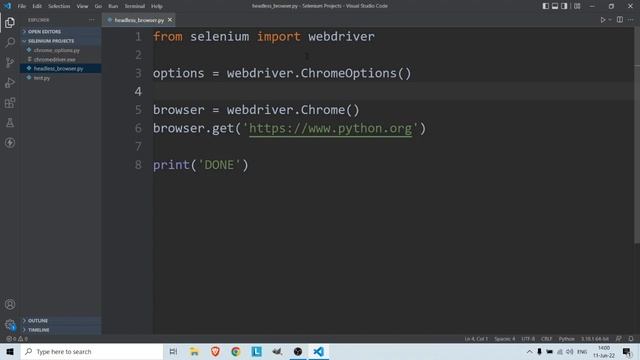Open Explorer Views and More Actions ellipsis

pyautogui.click(x=91, y=20)
